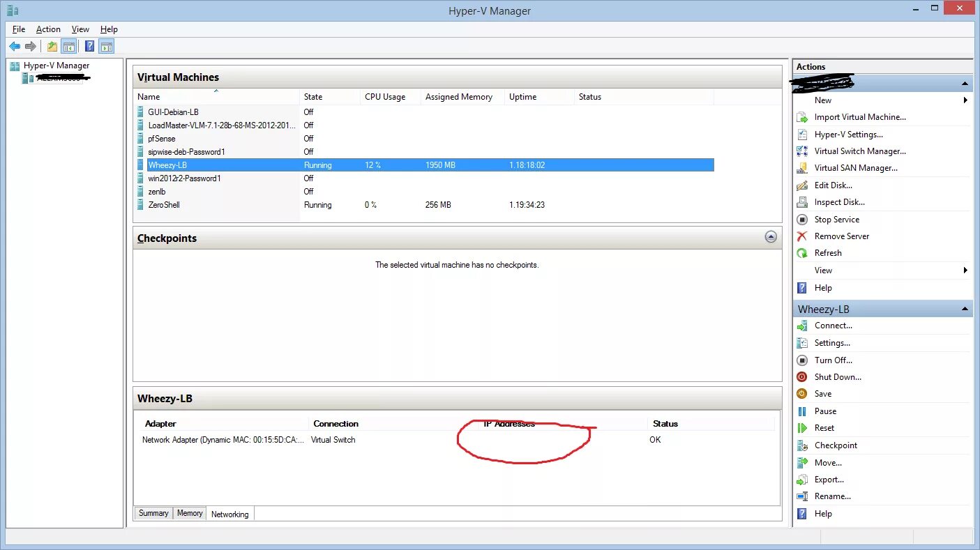The width and height of the screenshot is (980, 550).
Task: Open Help under server actions
Action: pyautogui.click(x=823, y=288)
